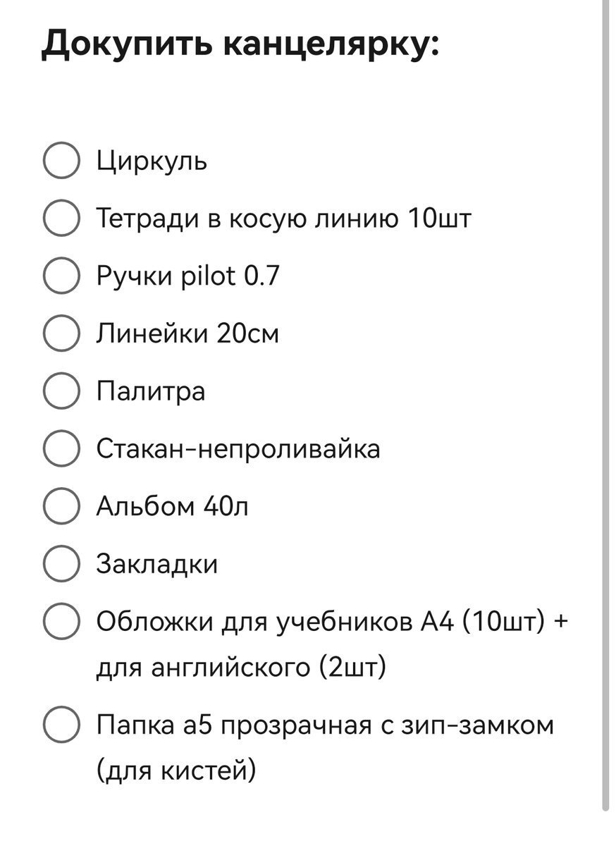Tick the Папка а5 прозрачная checkbox
The width and height of the screenshot is (616, 846).
61,725
